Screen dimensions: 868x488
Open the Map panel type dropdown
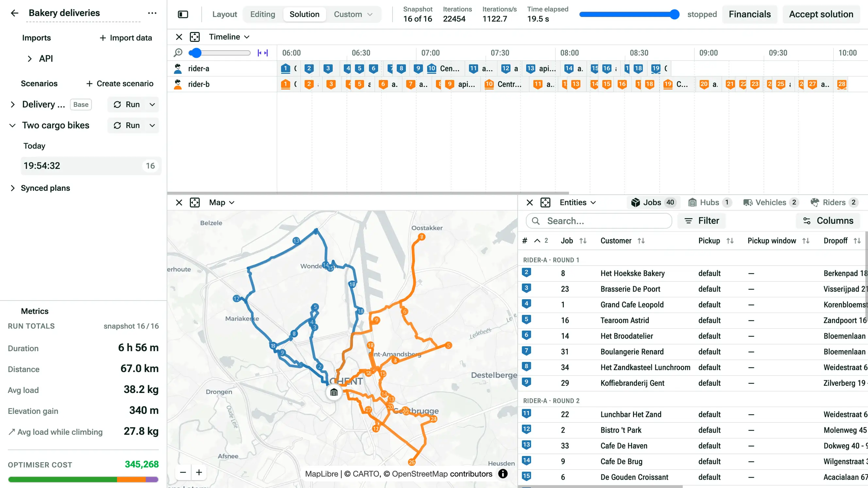222,203
